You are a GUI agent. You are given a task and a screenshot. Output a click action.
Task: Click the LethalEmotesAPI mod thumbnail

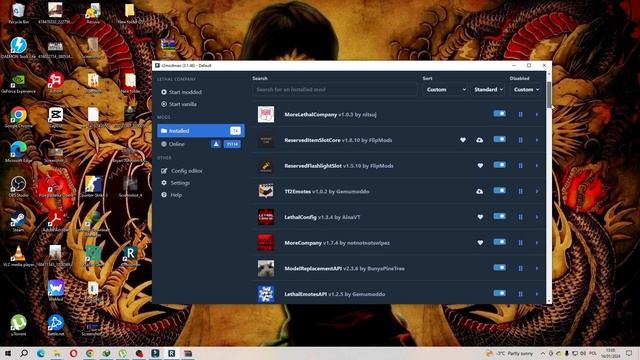[266, 294]
